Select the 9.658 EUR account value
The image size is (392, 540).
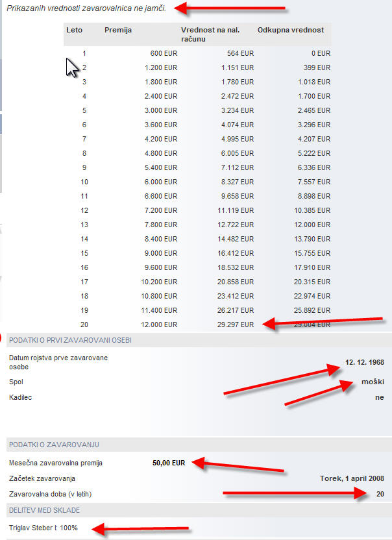[238, 196]
